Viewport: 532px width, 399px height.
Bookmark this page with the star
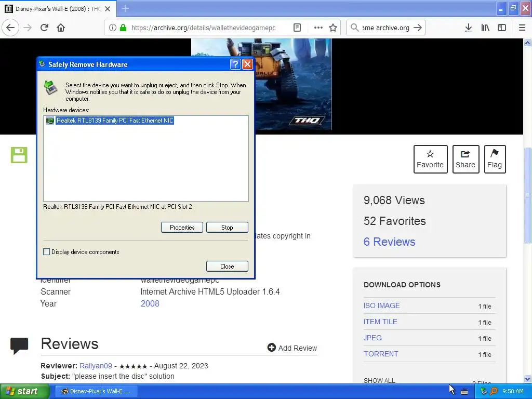(333, 28)
